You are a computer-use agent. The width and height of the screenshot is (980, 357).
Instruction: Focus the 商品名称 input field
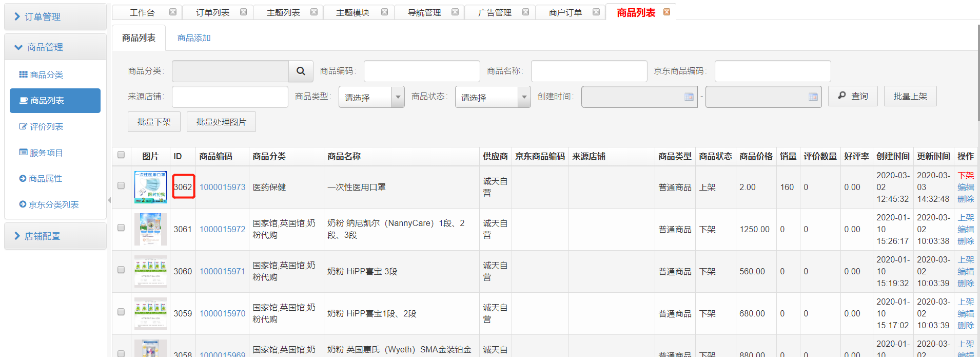click(589, 71)
